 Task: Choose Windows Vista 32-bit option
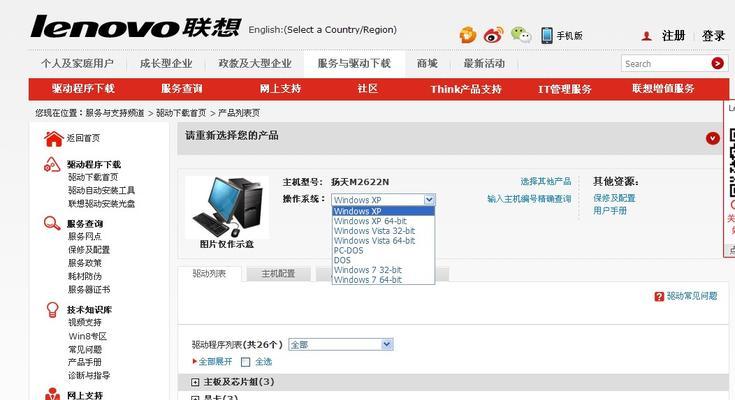pyautogui.click(x=383, y=231)
